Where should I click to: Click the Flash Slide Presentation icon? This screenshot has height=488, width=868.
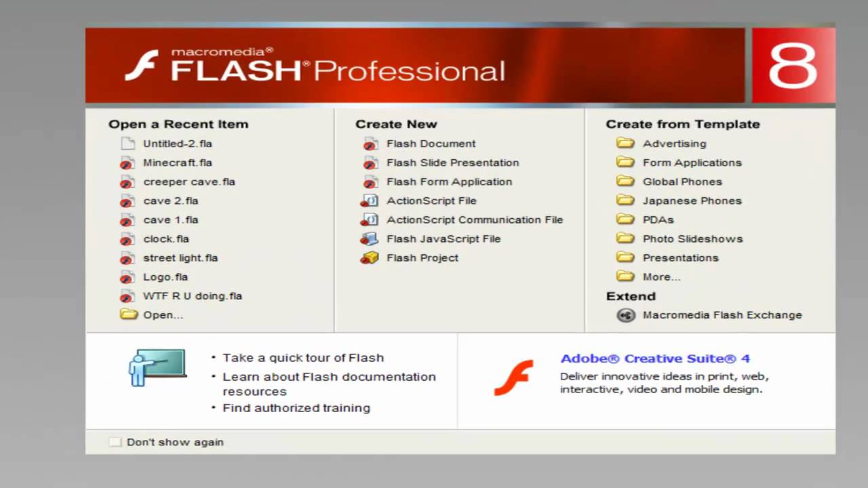coord(370,163)
